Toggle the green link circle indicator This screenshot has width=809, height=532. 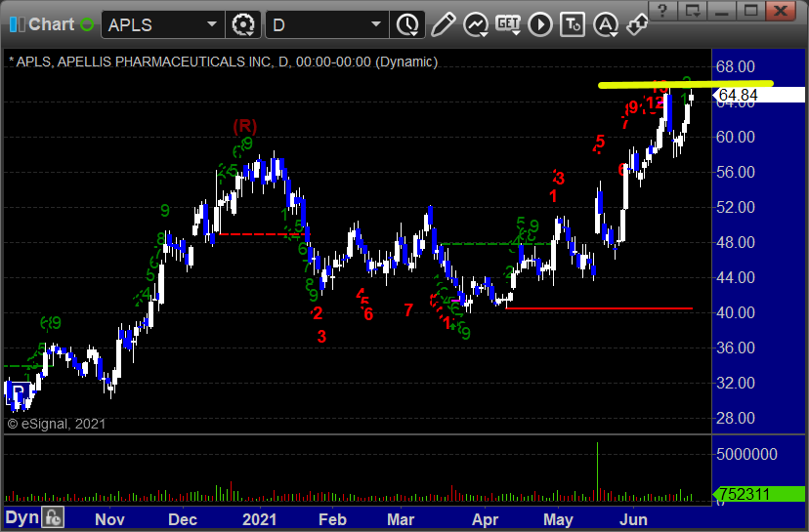click(87, 24)
